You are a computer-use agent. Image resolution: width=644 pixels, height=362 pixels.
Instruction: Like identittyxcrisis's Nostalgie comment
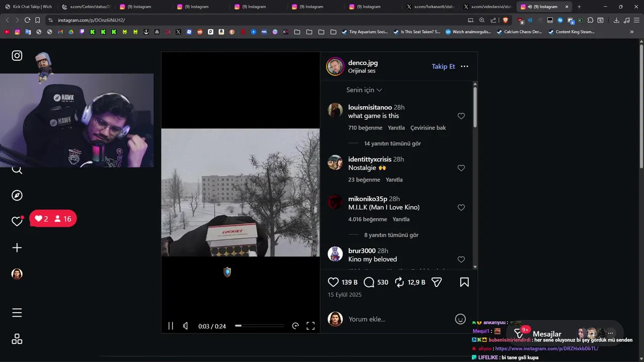coord(461,168)
